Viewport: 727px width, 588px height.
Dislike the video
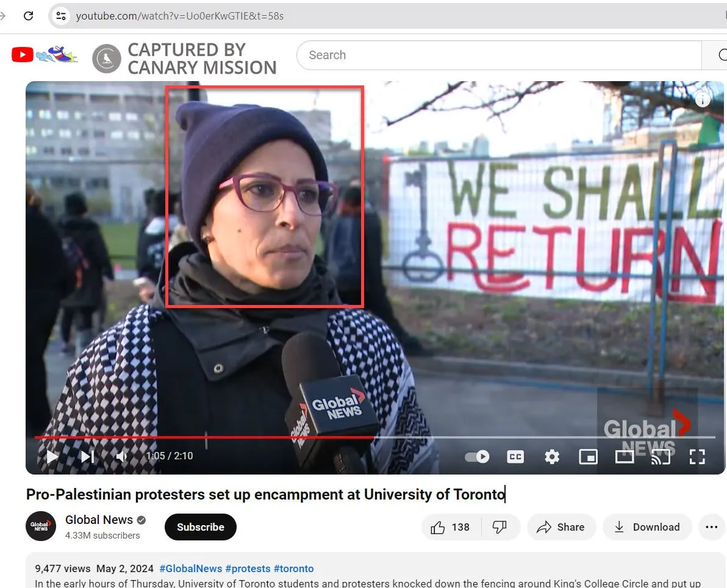(500, 527)
